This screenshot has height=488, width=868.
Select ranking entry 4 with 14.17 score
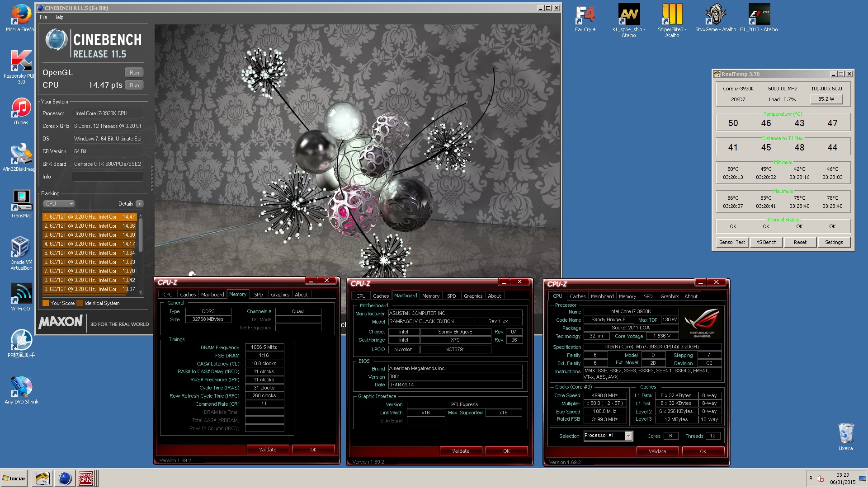(90, 244)
